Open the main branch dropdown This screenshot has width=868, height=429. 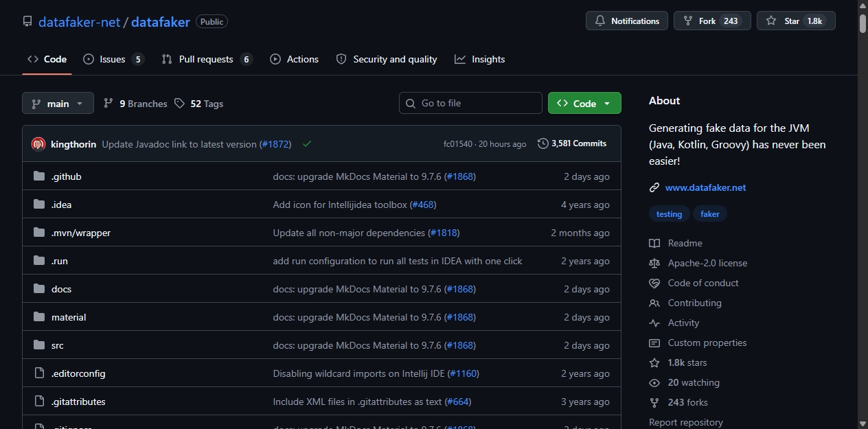tap(58, 103)
